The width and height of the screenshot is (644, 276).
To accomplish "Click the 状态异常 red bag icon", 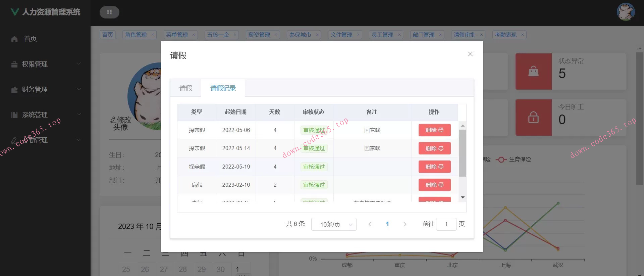I will coord(533,71).
